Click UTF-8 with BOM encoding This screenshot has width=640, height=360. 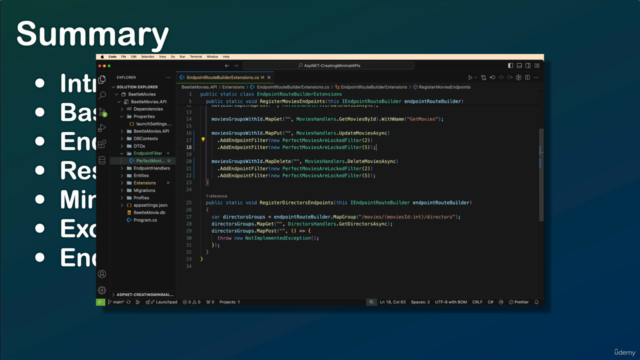[x=451, y=302]
